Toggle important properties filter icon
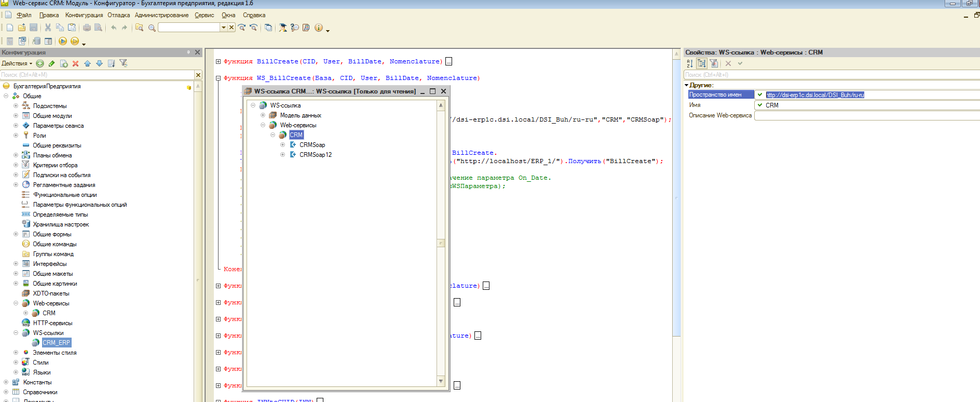This screenshot has height=402, width=980. tap(714, 63)
